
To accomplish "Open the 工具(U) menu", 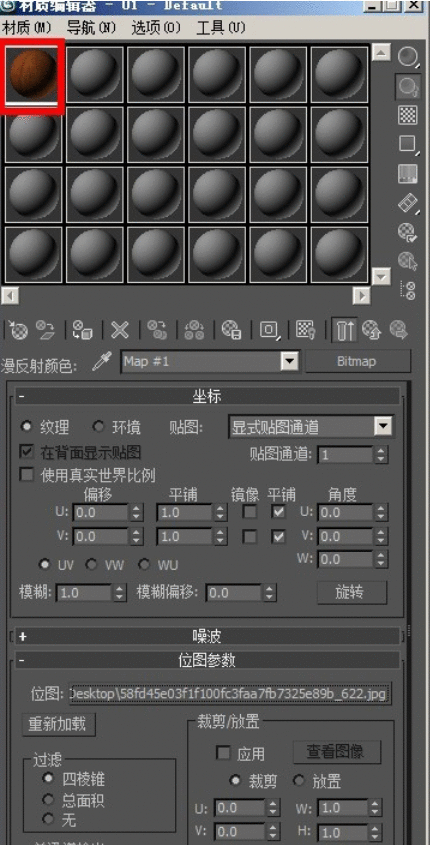I will click(221, 27).
